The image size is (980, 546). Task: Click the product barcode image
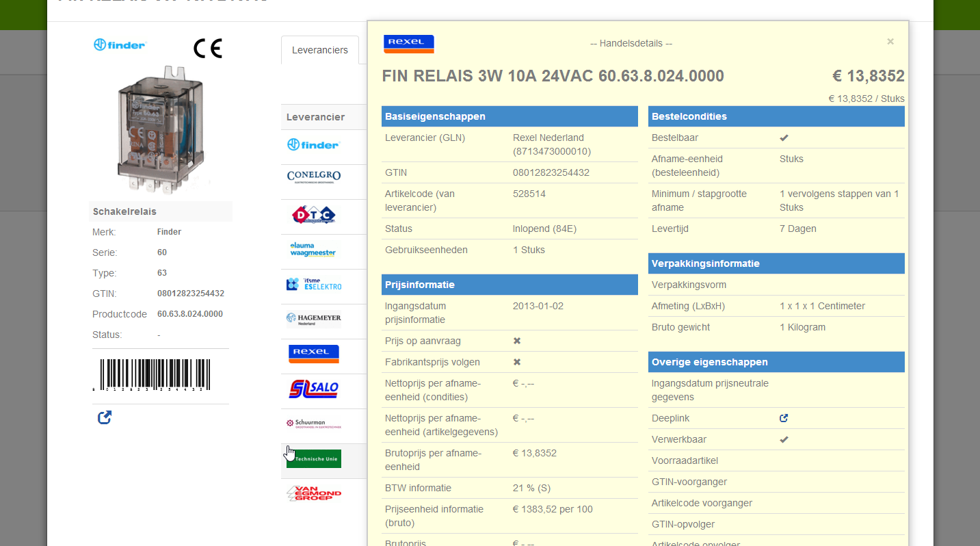click(x=151, y=375)
